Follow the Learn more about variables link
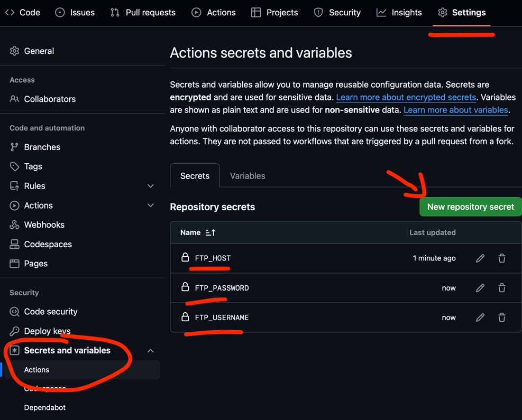Screen dimensions: 522x420 455,110
